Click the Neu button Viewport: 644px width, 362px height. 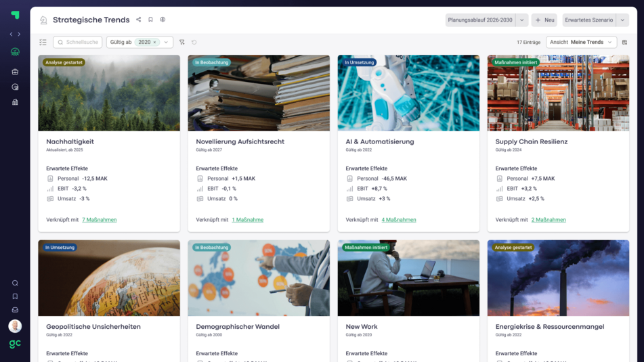544,20
